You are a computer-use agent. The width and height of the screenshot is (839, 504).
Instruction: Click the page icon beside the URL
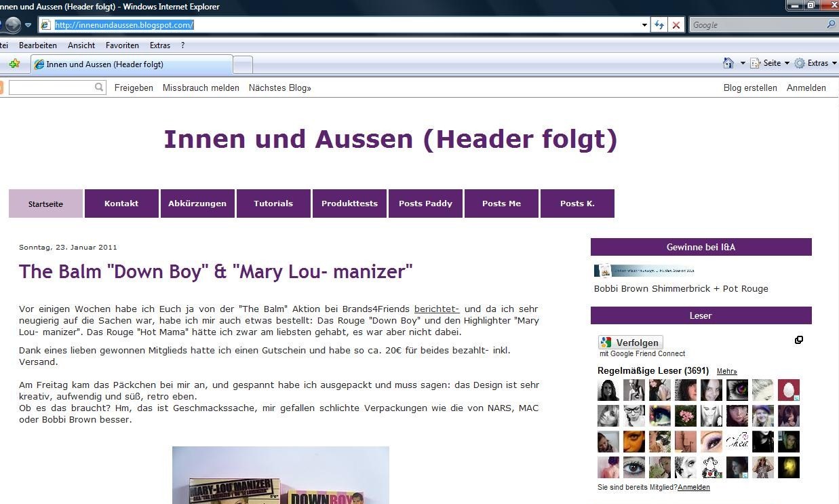point(46,25)
